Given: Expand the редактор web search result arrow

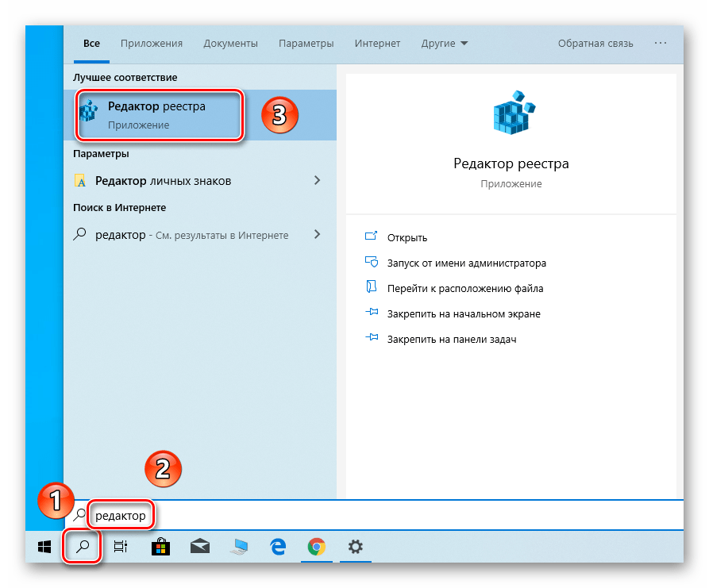Looking at the screenshot, I should click(317, 234).
